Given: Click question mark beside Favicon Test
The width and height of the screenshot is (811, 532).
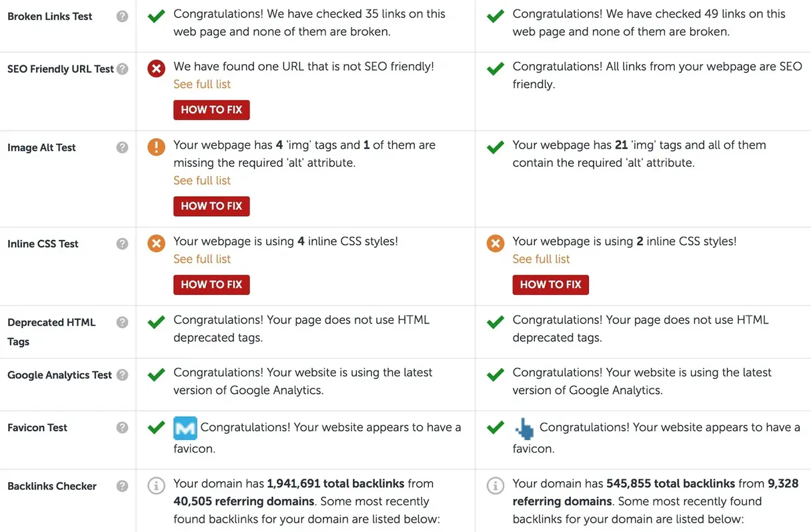Looking at the screenshot, I should (122, 427).
